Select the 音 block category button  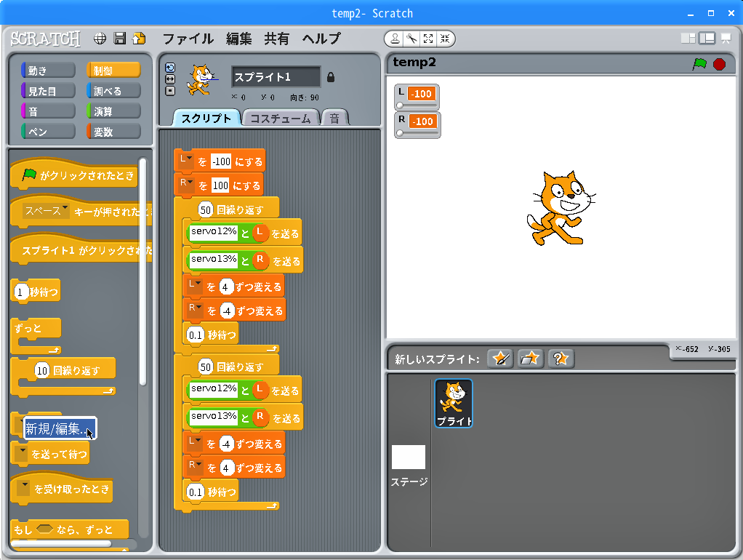(48, 111)
